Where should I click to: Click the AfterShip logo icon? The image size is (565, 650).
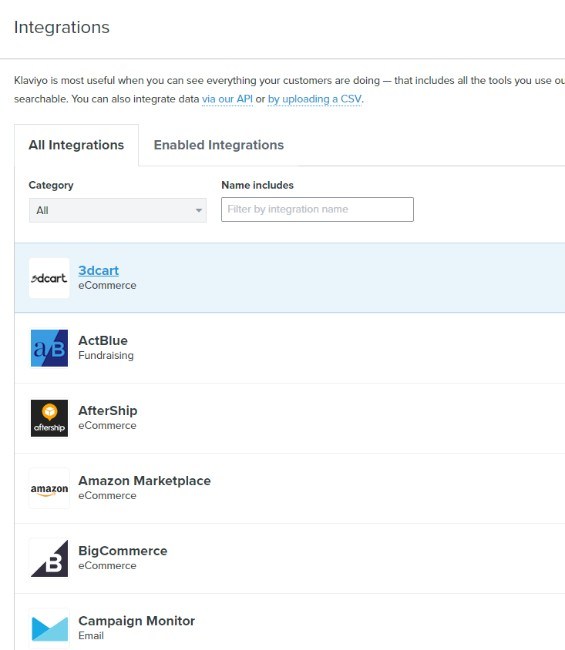pos(49,418)
